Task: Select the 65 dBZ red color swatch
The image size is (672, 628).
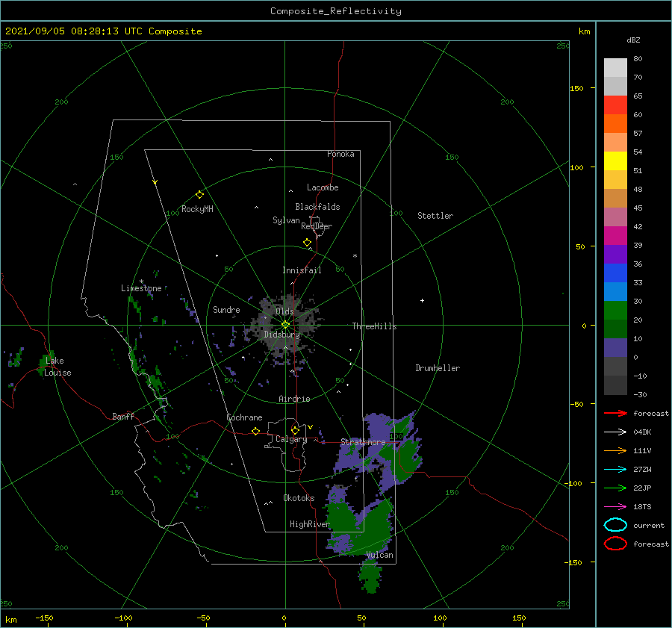Action: pyautogui.click(x=615, y=105)
